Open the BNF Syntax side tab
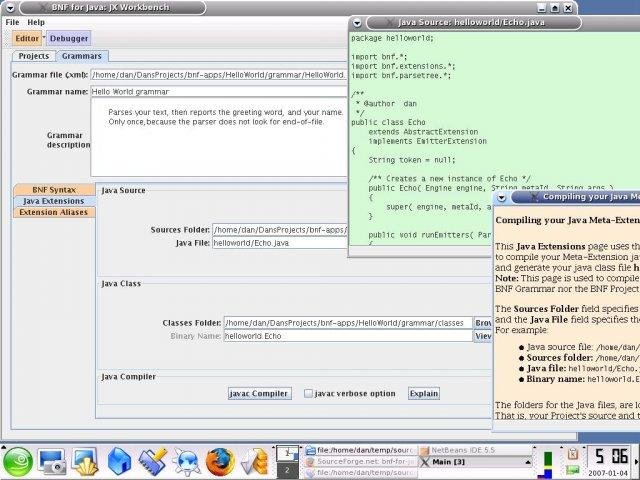This screenshot has width=640, height=480. coord(54,190)
